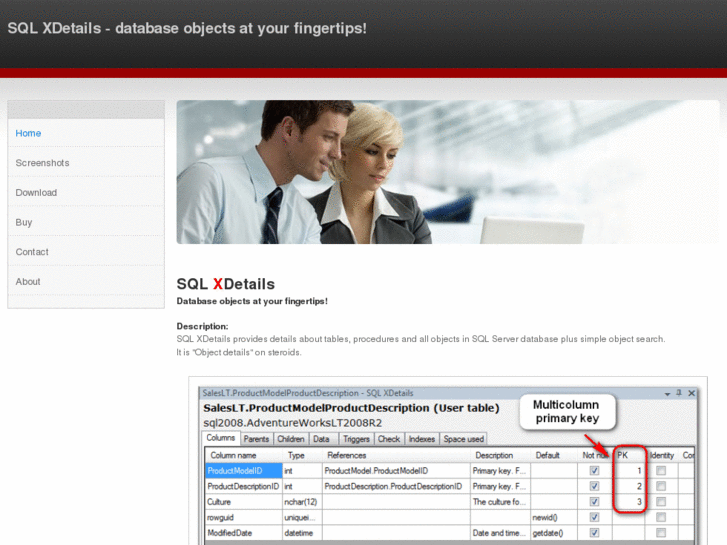Click the SQL XDetails site header title
The width and height of the screenshot is (727, 545).
(187, 28)
